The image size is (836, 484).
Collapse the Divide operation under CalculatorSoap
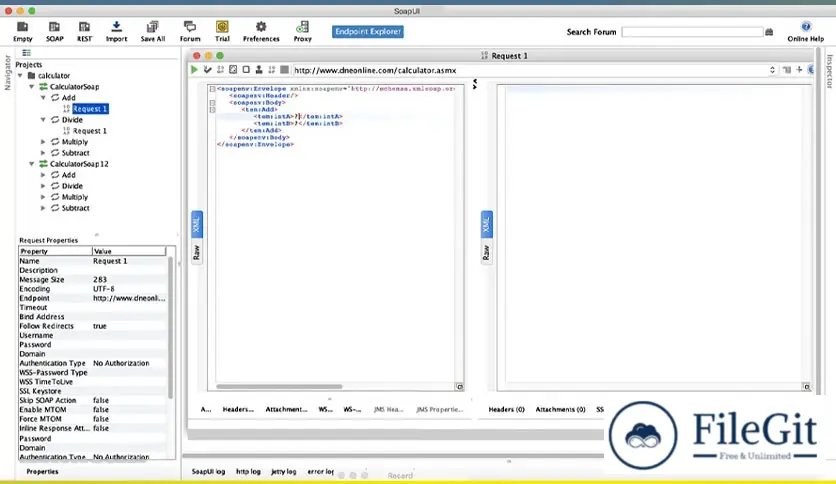(43, 120)
